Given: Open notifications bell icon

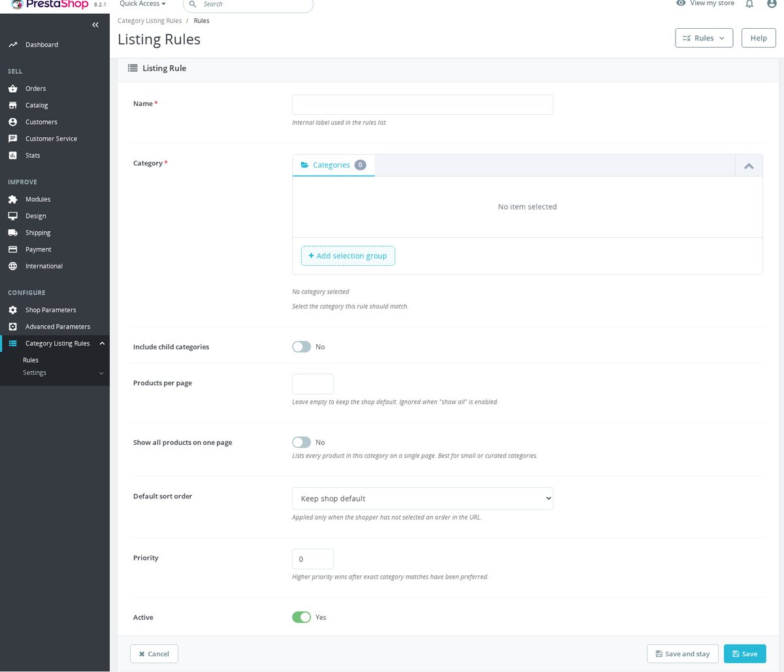Looking at the screenshot, I should pos(749,3).
